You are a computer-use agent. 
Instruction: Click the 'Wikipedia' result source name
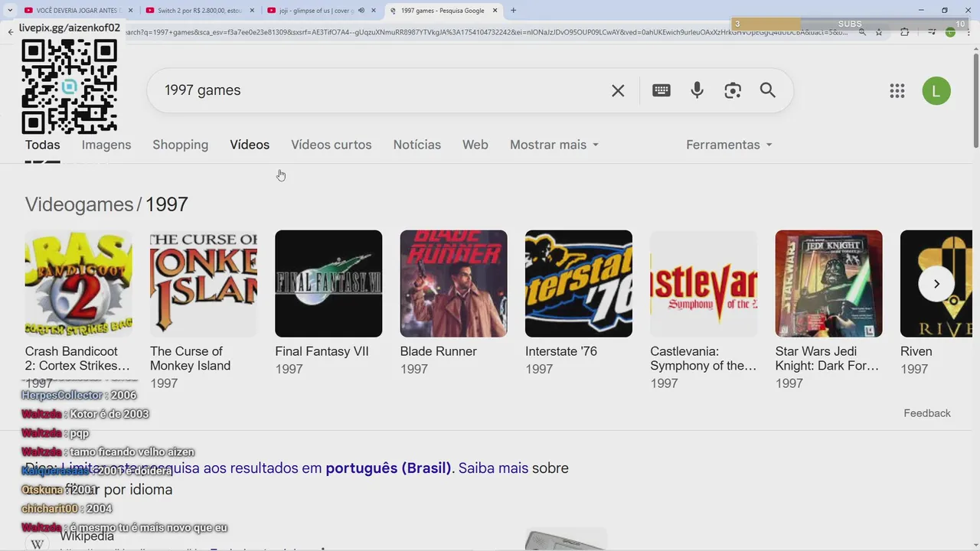[x=87, y=536]
